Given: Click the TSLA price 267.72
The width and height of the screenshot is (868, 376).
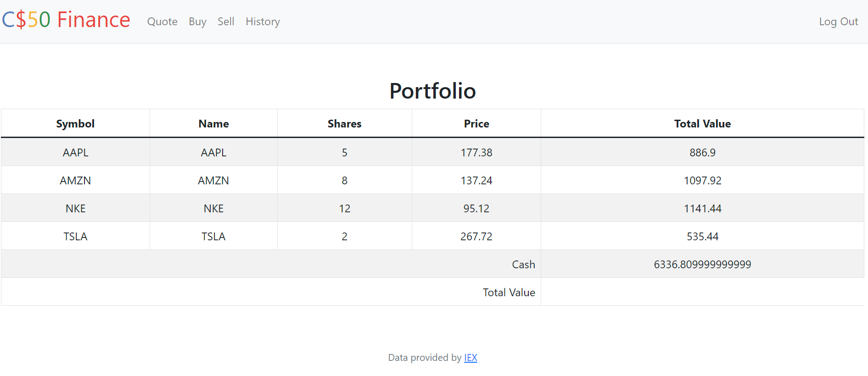Looking at the screenshot, I should coord(476,237).
